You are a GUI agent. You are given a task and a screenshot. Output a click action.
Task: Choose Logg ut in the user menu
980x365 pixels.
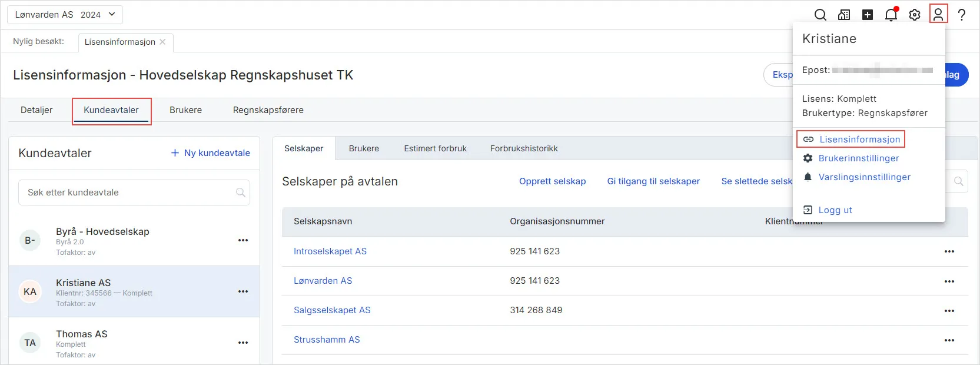click(835, 210)
